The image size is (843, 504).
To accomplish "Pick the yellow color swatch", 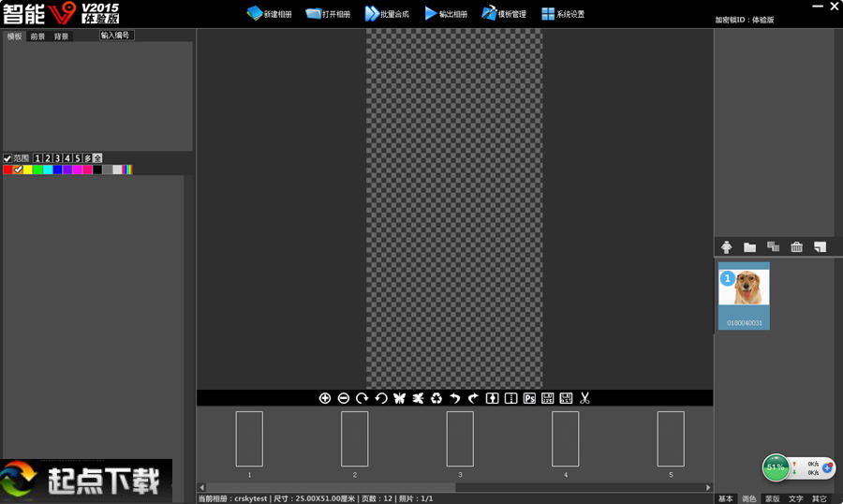I will click(x=28, y=170).
